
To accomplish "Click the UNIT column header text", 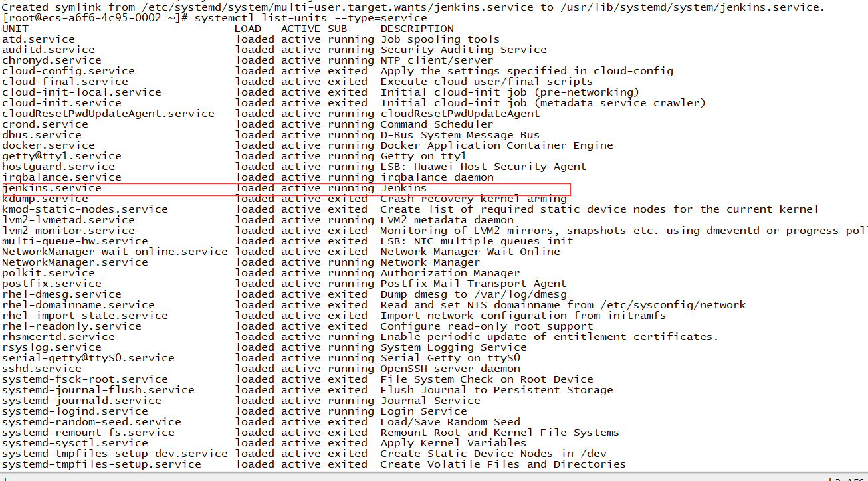I will 15,29.
